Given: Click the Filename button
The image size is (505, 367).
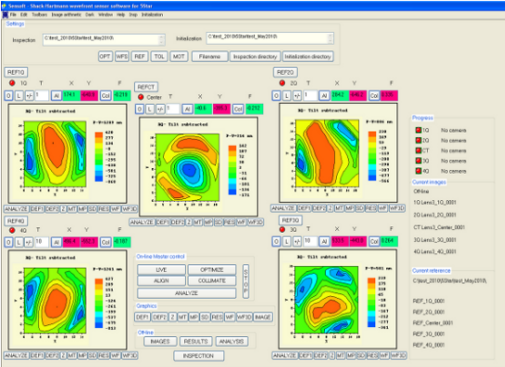Looking at the screenshot, I should coord(210,56).
